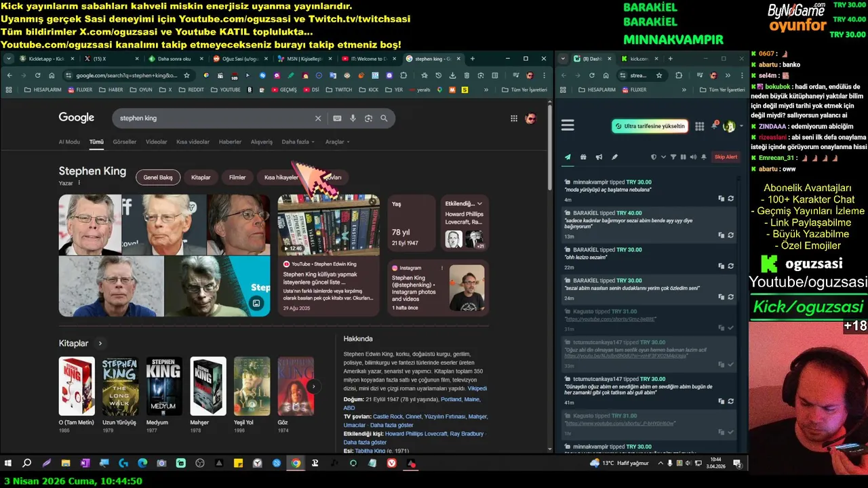Open the Uzun Yürüyüş book cover
The width and height of the screenshot is (868, 488).
(x=120, y=386)
